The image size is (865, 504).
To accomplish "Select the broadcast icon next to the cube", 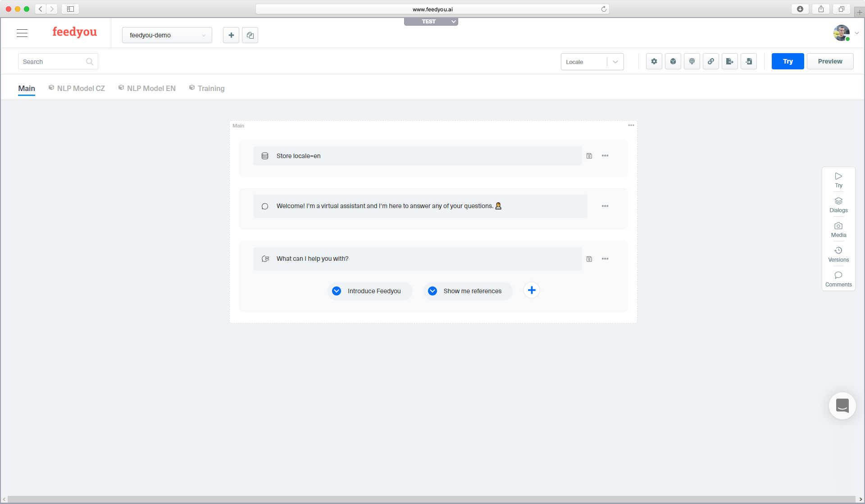I will (692, 61).
